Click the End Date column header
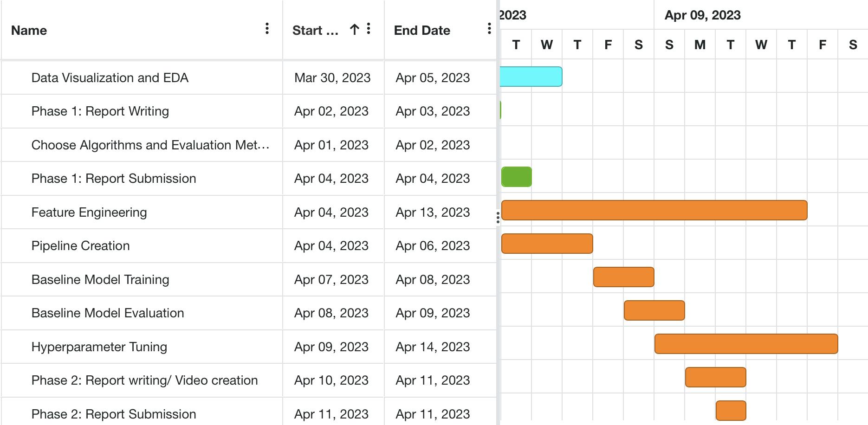Viewport: 868px width, 425px height. click(x=421, y=30)
